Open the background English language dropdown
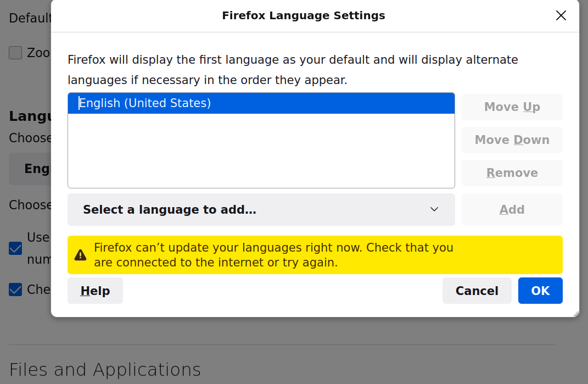The height and width of the screenshot is (384, 588). tap(31, 169)
